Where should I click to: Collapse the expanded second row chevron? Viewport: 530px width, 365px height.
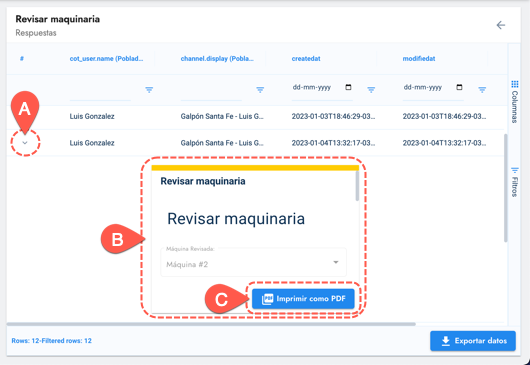(x=25, y=143)
